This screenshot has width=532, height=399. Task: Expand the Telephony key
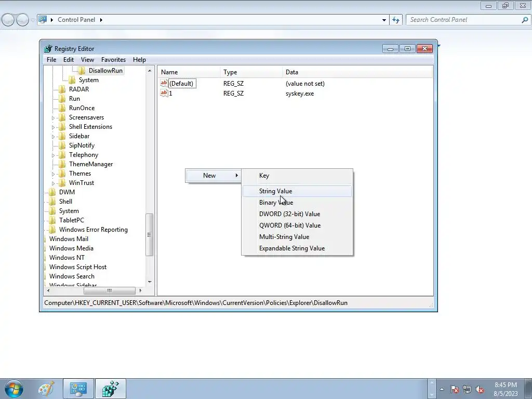(x=53, y=155)
